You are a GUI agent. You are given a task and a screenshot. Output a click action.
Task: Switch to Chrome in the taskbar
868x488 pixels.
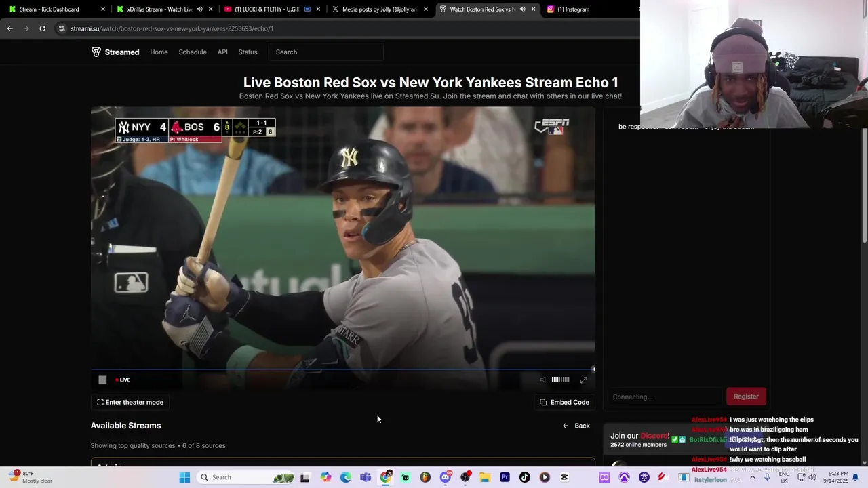(x=386, y=477)
